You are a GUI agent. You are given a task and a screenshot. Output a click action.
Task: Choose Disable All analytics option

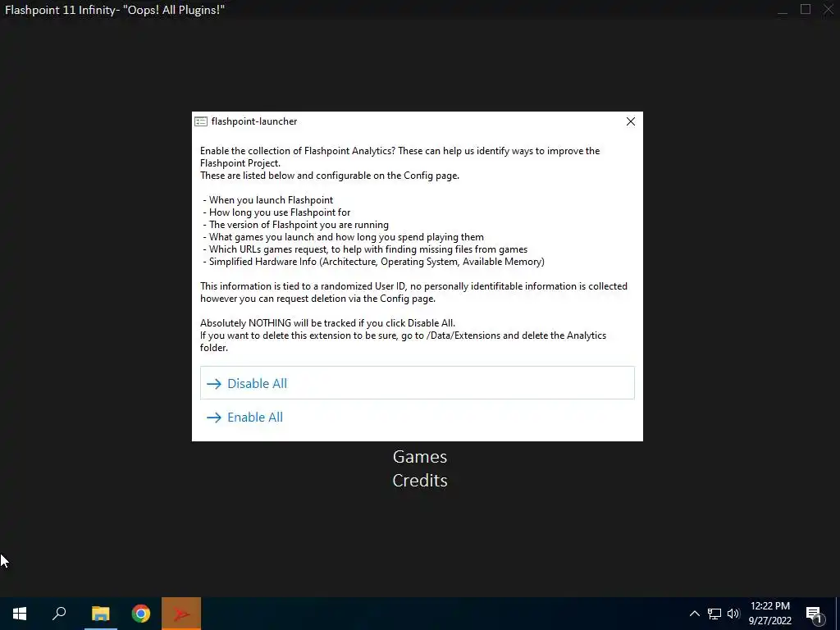[x=418, y=383]
